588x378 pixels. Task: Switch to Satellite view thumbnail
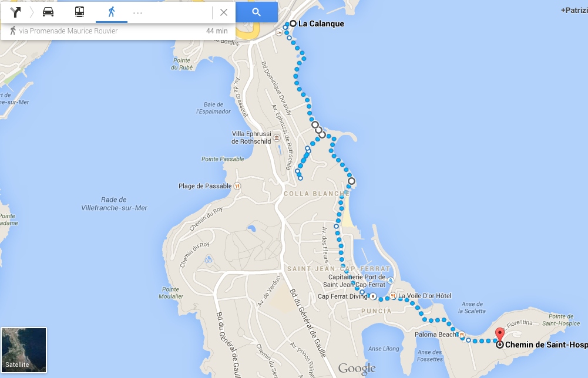24,350
